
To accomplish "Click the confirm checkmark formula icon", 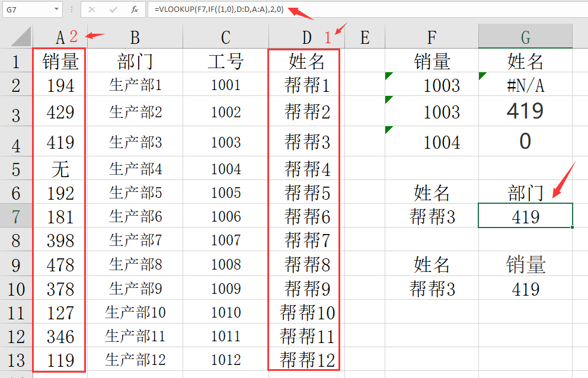I will [113, 9].
